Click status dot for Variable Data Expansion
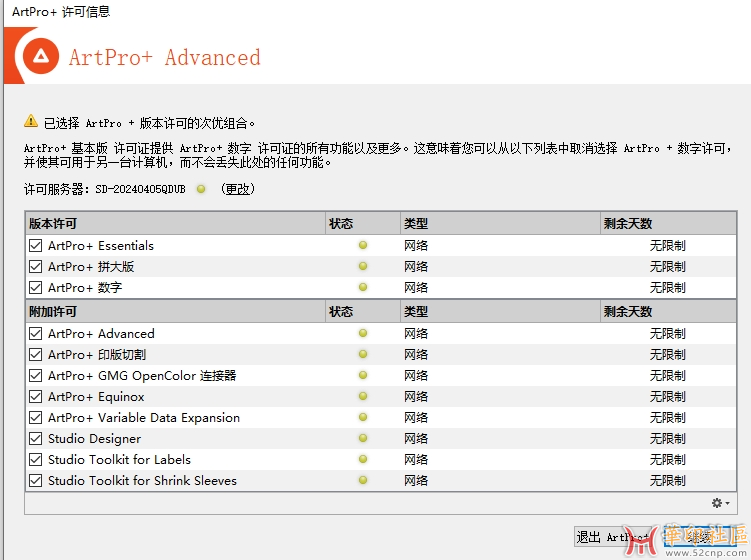This screenshot has width=751, height=560. (363, 418)
